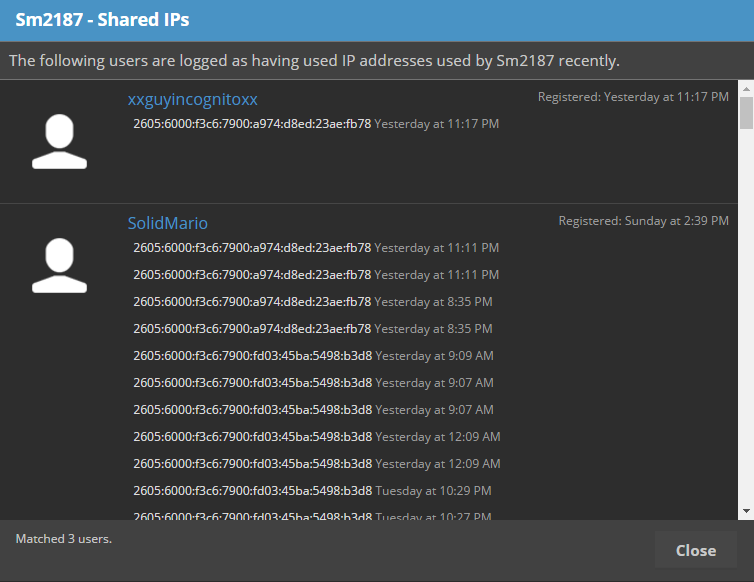Click the avatar icon for xxguyincognitoxx

(59, 141)
